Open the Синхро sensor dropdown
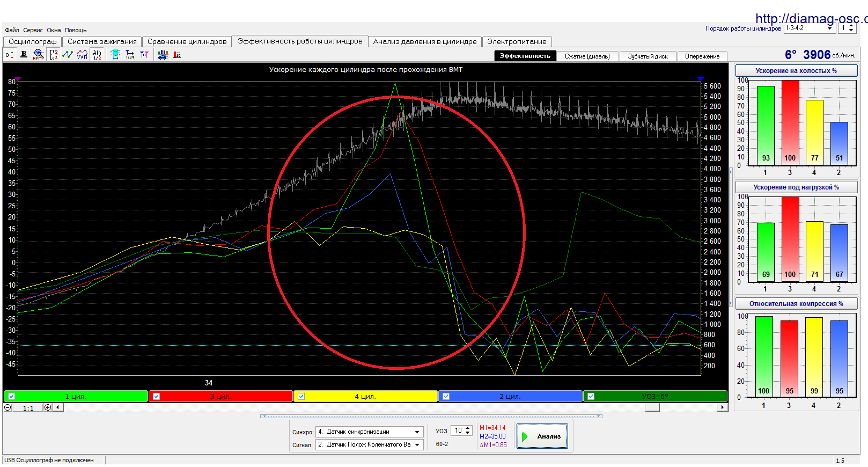The height and width of the screenshot is (467, 868). [370, 432]
